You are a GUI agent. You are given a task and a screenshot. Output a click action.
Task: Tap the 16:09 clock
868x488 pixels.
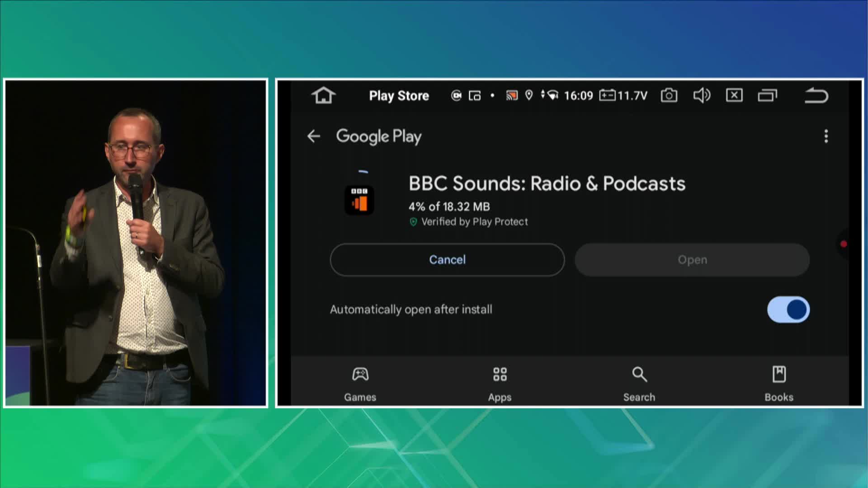pos(578,96)
